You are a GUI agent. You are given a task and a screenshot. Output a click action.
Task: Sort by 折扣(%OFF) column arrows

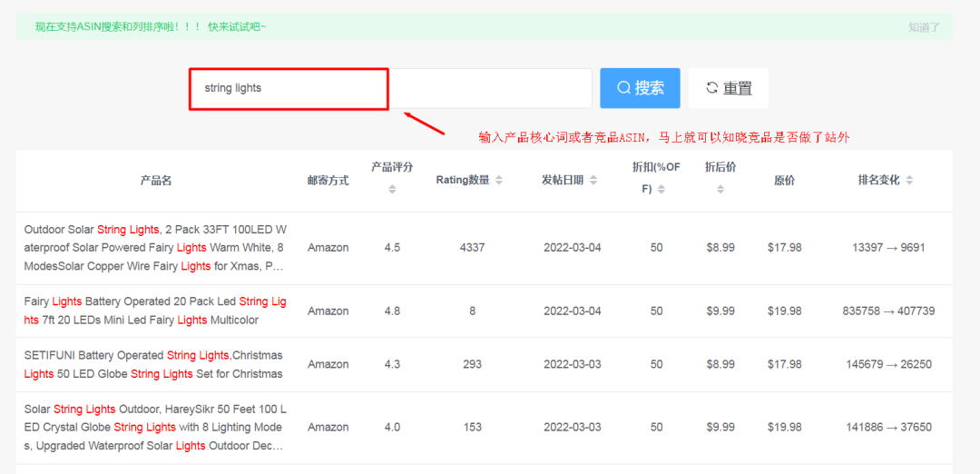pos(661,189)
